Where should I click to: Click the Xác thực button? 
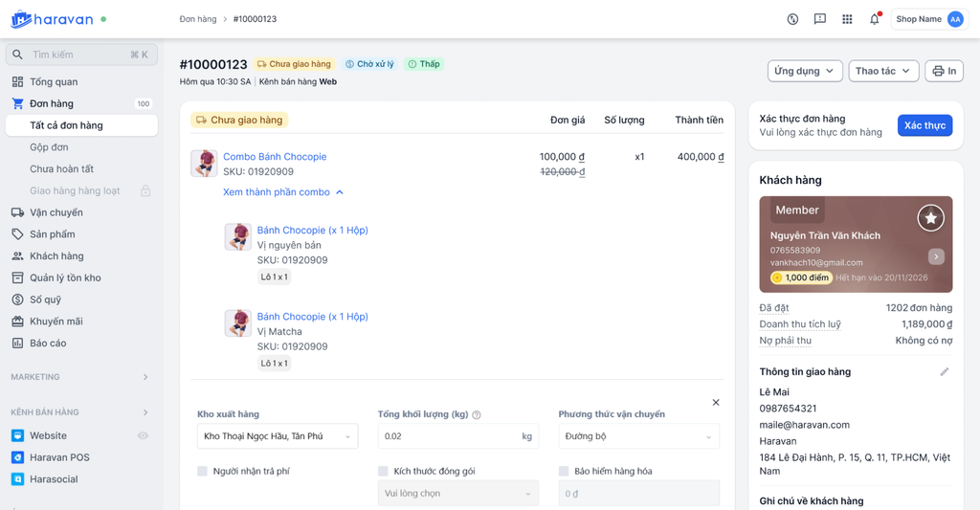(x=924, y=125)
